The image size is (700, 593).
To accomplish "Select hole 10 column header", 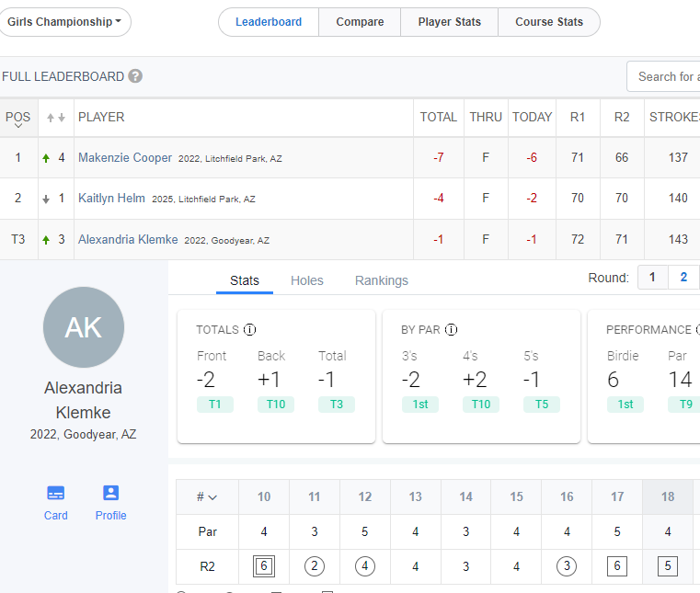I will (264, 497).
